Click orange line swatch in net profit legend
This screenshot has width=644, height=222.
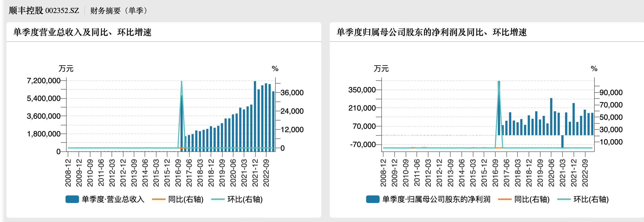pyautogui.click(x=505, y=199)
